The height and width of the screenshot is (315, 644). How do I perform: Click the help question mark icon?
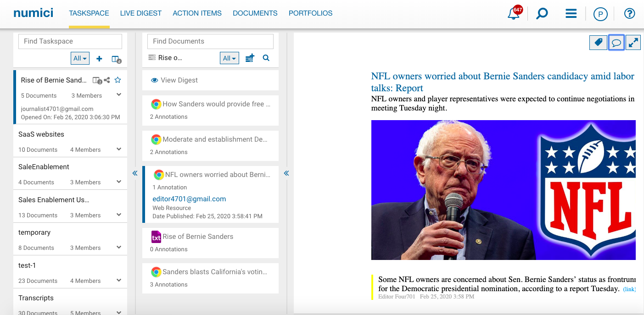629,14
